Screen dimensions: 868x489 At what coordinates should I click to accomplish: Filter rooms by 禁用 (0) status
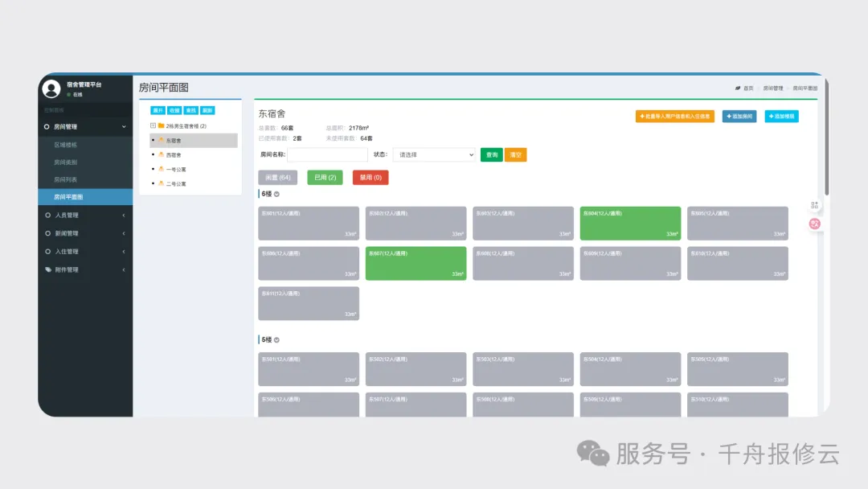click(370, 177)
